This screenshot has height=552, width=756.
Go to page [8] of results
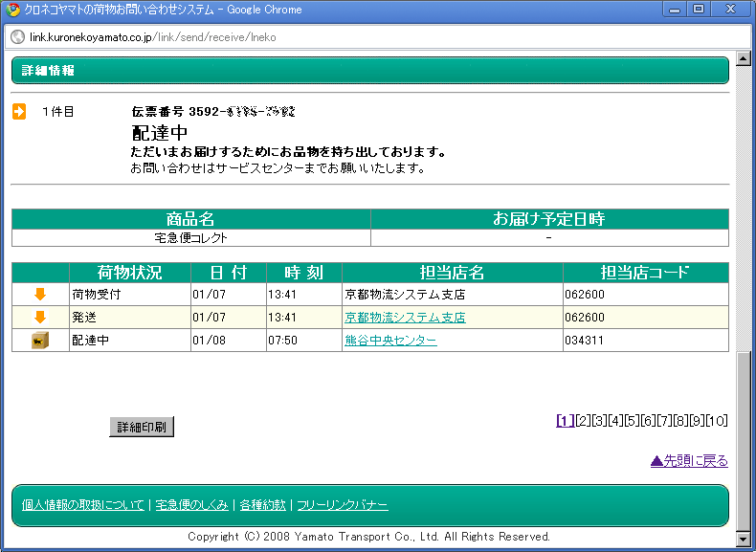tap(680, 421)
